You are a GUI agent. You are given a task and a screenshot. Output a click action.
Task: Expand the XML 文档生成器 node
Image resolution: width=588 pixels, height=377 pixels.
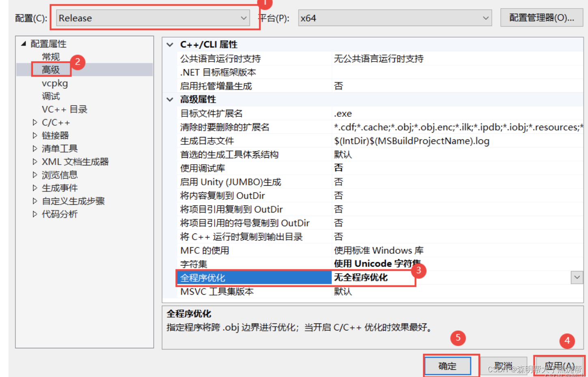(35, 162)
